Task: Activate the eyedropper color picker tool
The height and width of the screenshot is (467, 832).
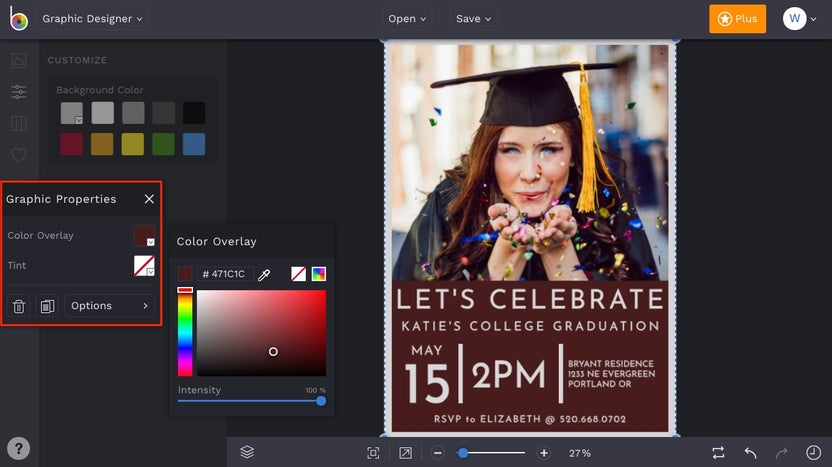Action: (x=264, y=274)
